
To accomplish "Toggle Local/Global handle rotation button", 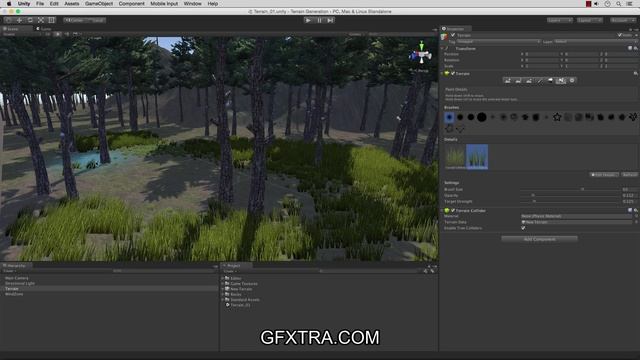I will 96,20.
